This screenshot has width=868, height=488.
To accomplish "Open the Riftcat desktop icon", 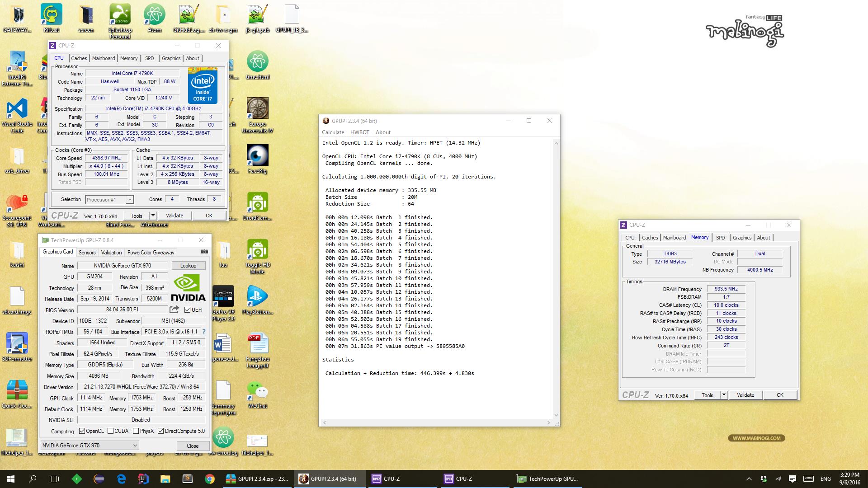I will (52, 18).
